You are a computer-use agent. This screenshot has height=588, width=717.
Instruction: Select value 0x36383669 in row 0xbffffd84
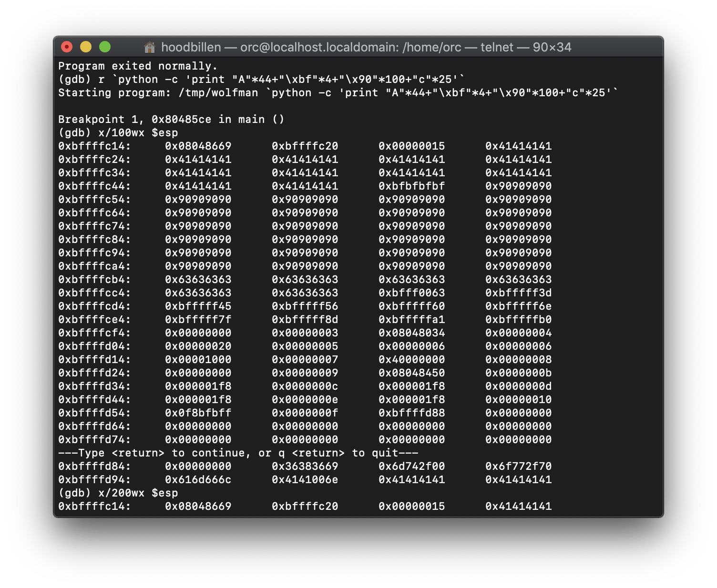tap(305, 466)
